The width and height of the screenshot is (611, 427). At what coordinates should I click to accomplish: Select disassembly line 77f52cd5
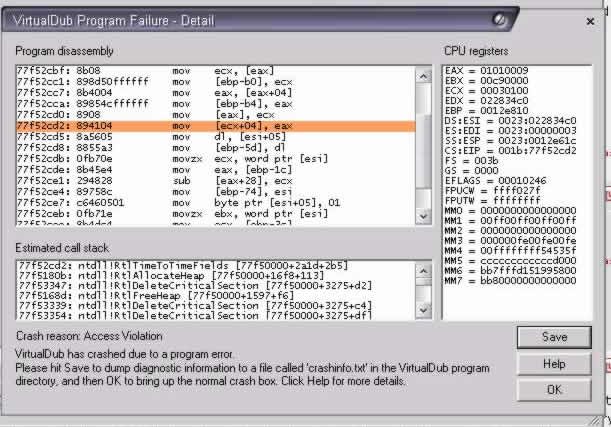pyautogui.click(x=216, y=137)
